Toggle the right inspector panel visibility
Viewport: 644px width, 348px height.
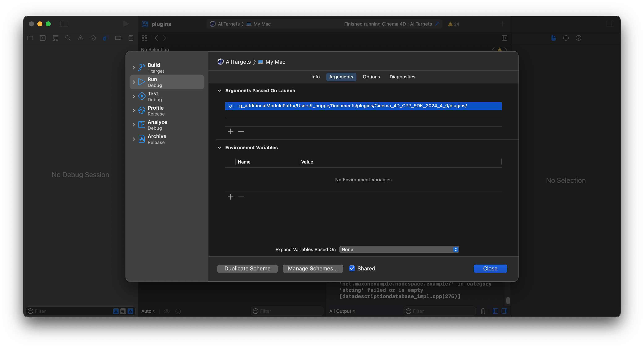coord(610,24)
